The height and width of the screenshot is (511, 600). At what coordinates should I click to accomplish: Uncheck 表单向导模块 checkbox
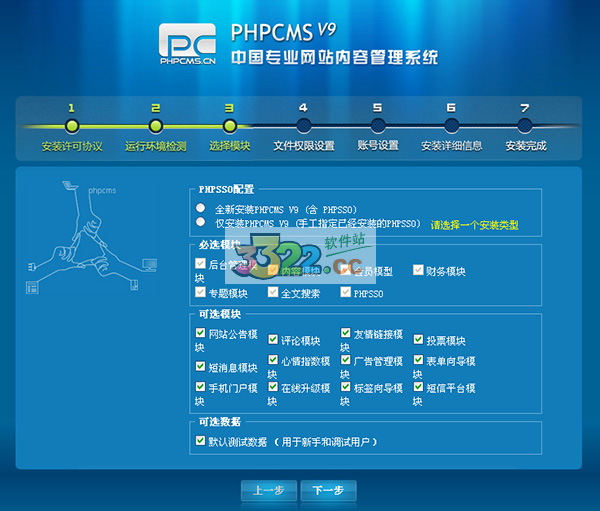pyautogui.click(x=418, y=359)
